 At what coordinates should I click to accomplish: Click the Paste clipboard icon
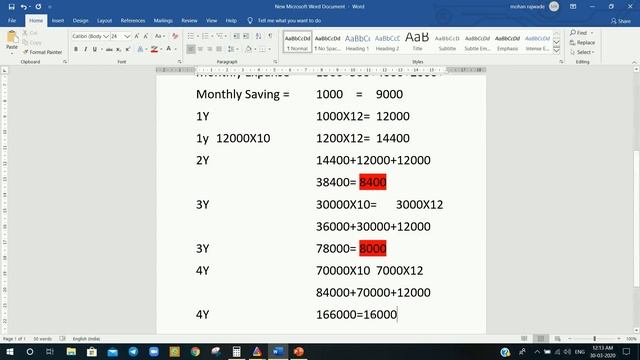point(12,38)
